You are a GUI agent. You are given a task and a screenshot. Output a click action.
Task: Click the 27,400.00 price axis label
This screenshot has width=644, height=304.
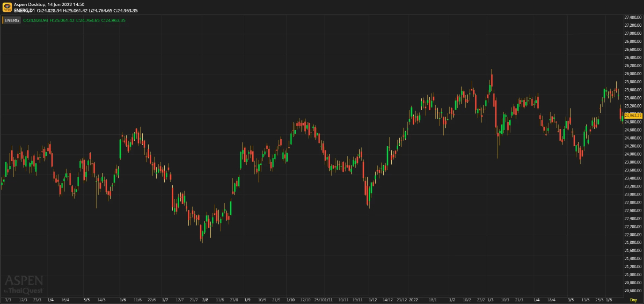point(633,17)
